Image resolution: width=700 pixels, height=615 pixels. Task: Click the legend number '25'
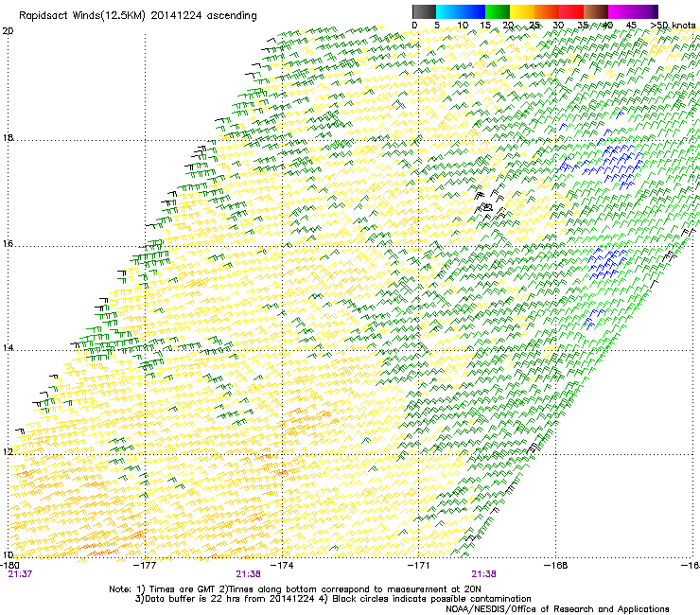coord(534,26)
